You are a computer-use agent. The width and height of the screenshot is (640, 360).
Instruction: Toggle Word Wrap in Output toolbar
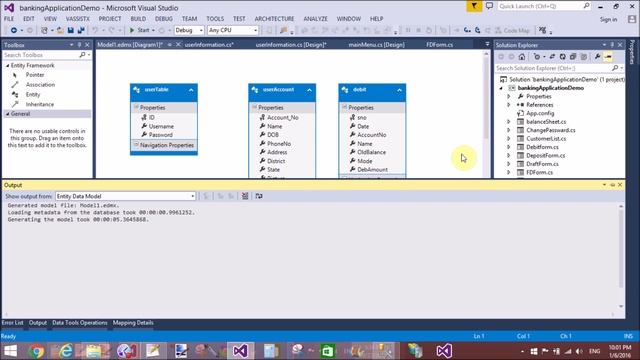[259, 196]
